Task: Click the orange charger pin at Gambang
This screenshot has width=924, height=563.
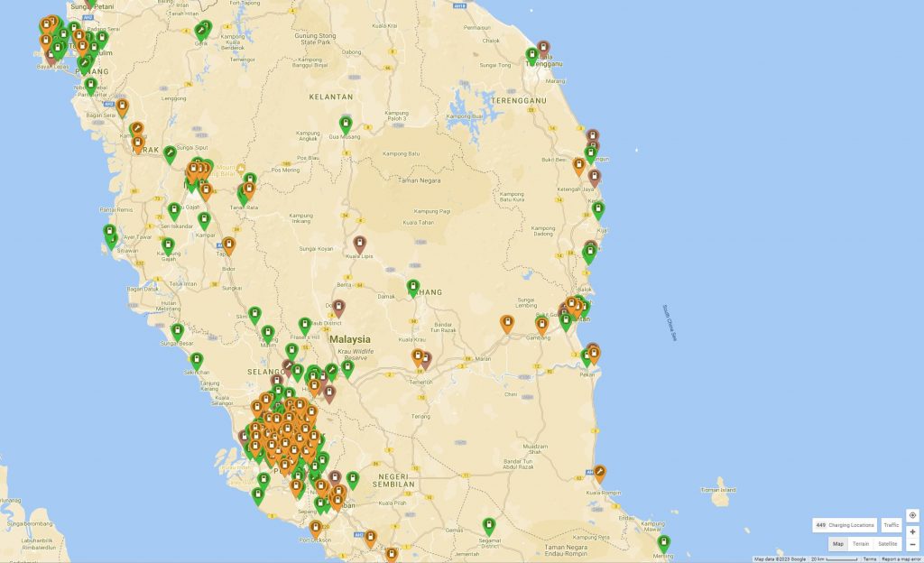Action: point(541,323)
